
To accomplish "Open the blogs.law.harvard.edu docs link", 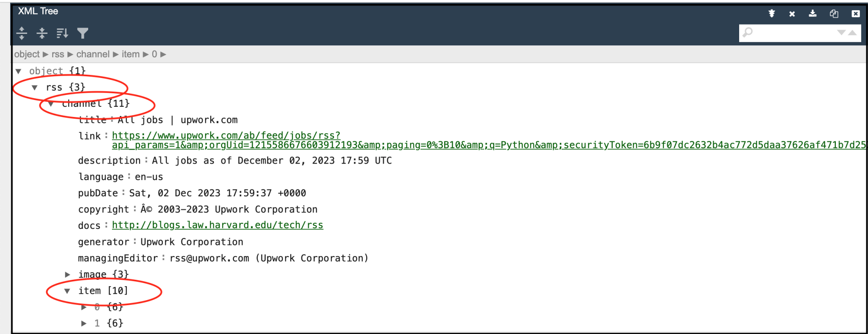I will pyautogui.click(x=217, y=225).
